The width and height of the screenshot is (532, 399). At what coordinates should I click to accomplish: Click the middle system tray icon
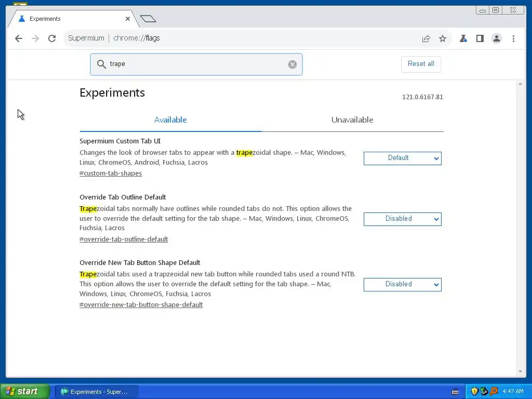click(484, 392)
